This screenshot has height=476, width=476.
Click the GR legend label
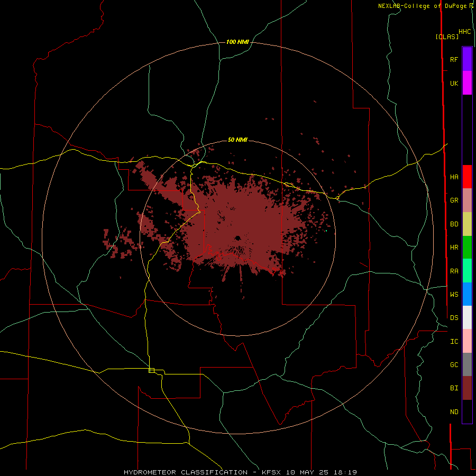point(454,200)
